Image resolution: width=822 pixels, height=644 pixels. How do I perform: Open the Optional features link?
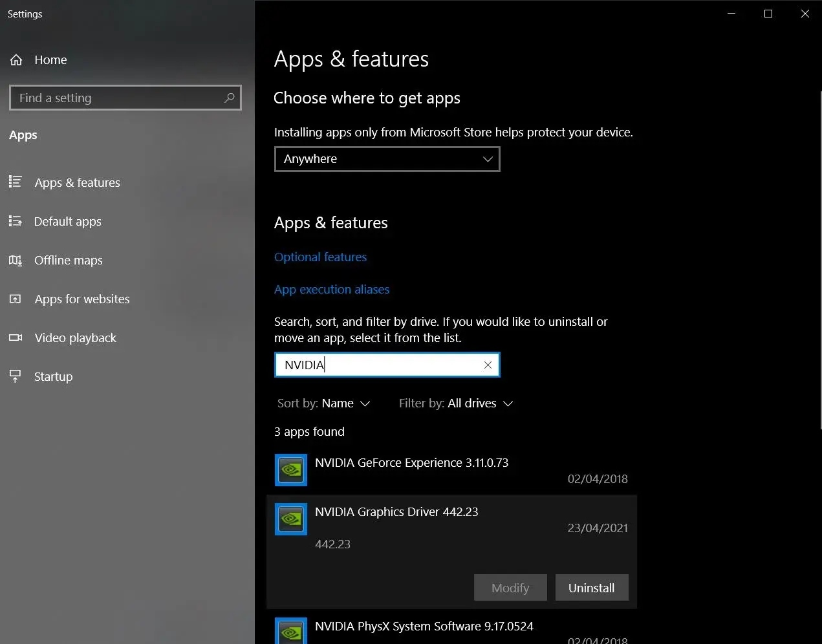point(320,257)
